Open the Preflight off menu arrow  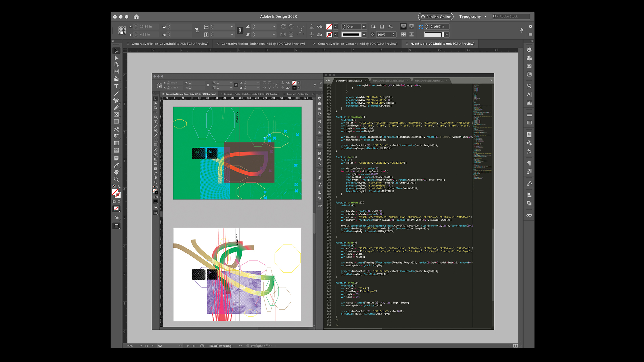pos(270,346)
